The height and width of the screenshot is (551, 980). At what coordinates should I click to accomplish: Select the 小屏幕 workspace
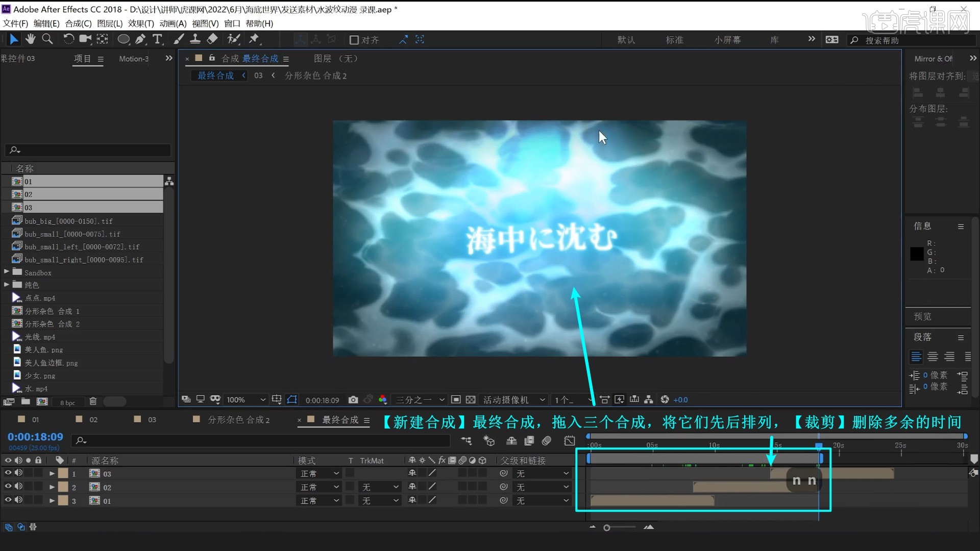tap(728, 40)
